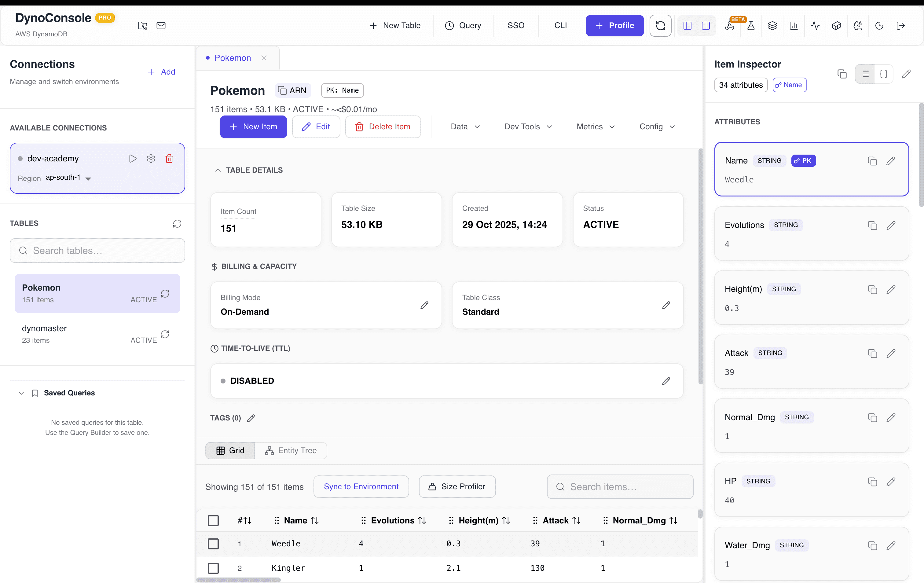
Task: Refresh the dynomaster table entry
Action: (165, 334)
